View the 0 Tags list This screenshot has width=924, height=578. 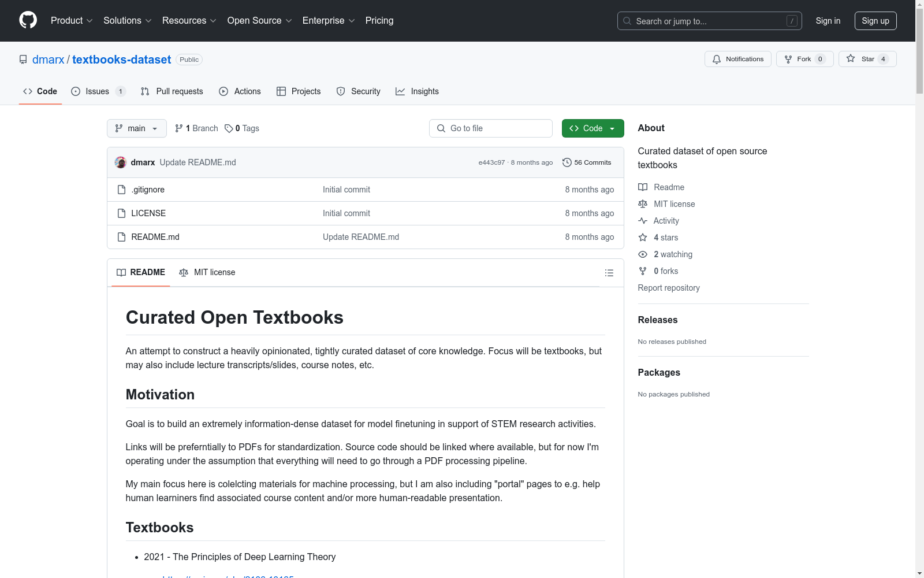(242, 128)
